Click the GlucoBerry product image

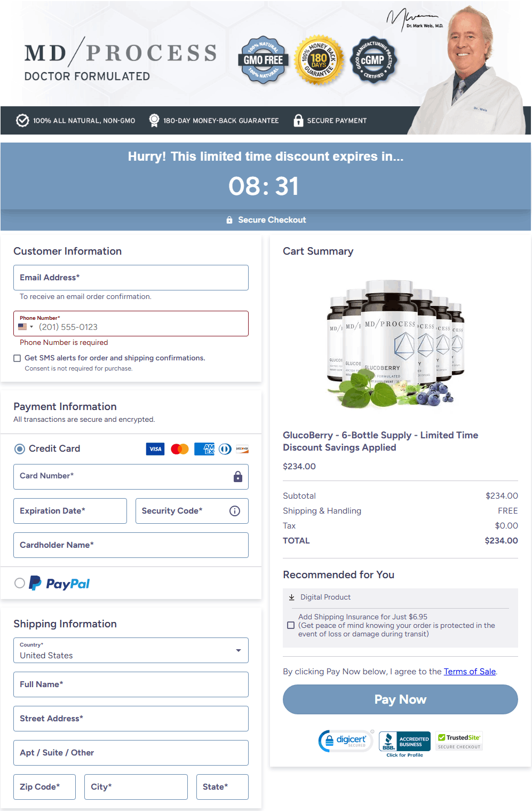[x=395, y=344]
